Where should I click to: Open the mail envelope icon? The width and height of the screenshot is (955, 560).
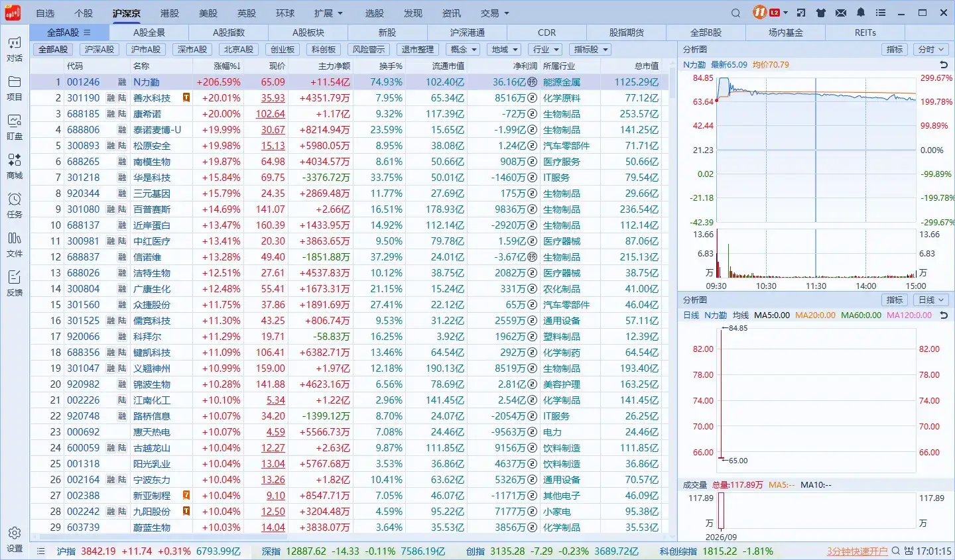841,13
